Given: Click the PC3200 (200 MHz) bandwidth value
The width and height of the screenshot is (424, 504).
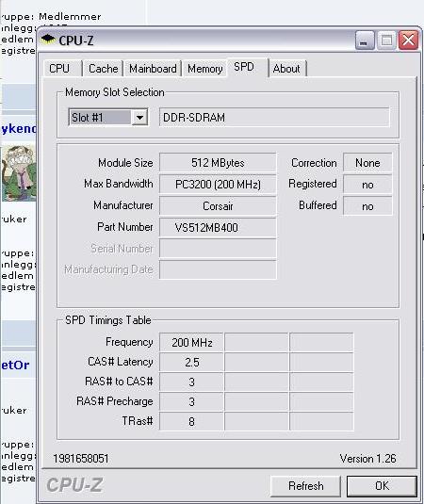Looking at the screenshot, I should [x=218, y=185].
